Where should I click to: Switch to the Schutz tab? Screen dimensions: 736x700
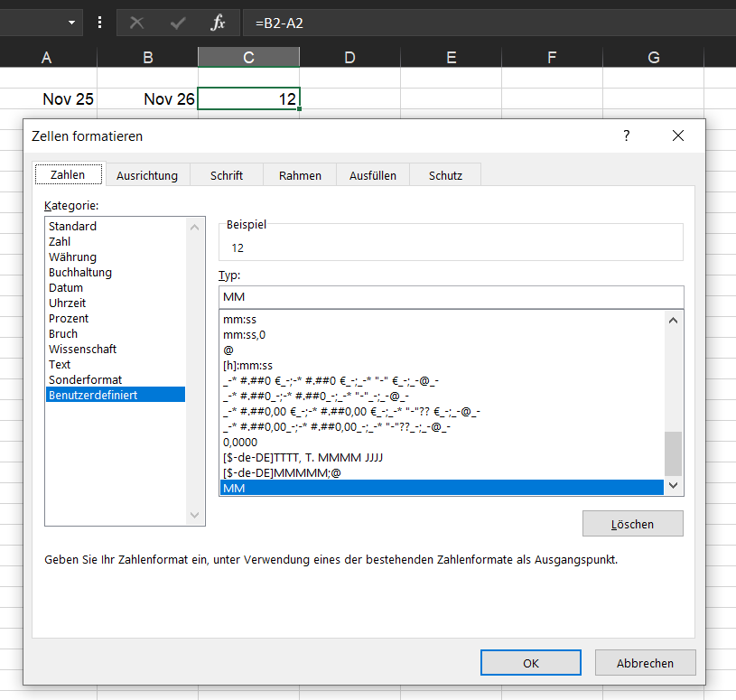point(445,175)
